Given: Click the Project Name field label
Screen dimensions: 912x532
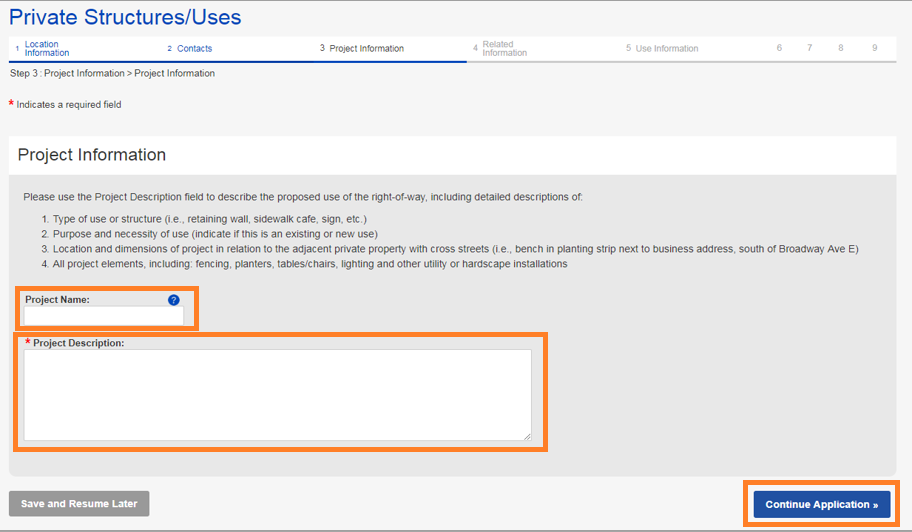Looking at the screenshot, I should pos(57,299).
